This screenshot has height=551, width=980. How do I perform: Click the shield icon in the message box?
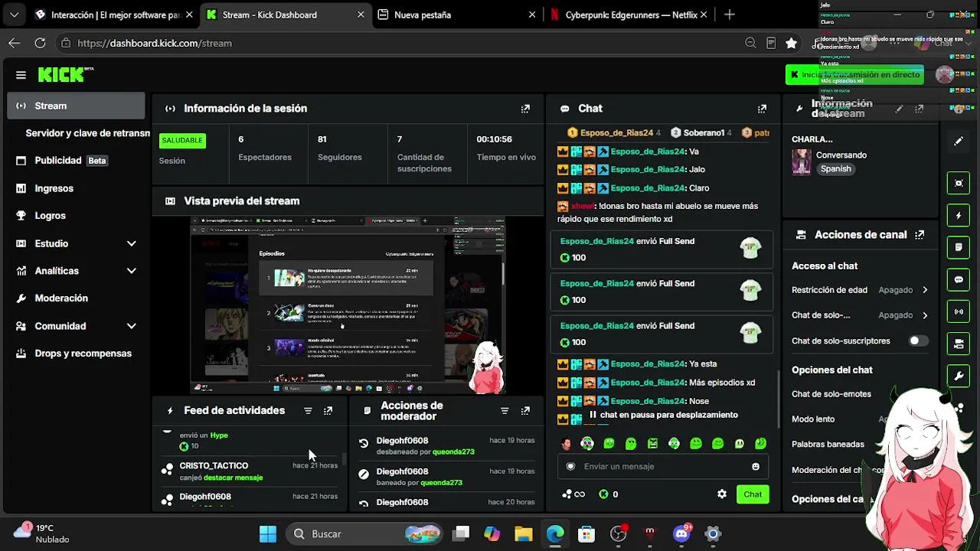pyautogui.click(x=570, y=467)
